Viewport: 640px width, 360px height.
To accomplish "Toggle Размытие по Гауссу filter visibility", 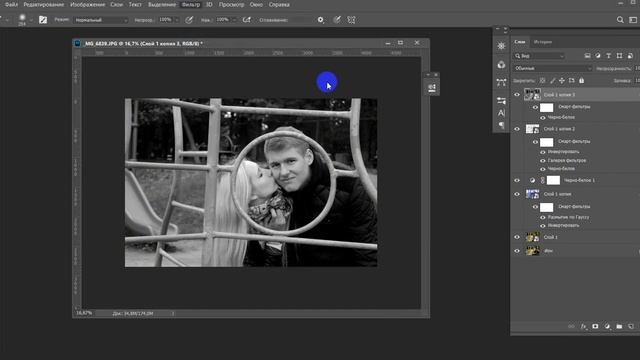I will coord(543,218).
